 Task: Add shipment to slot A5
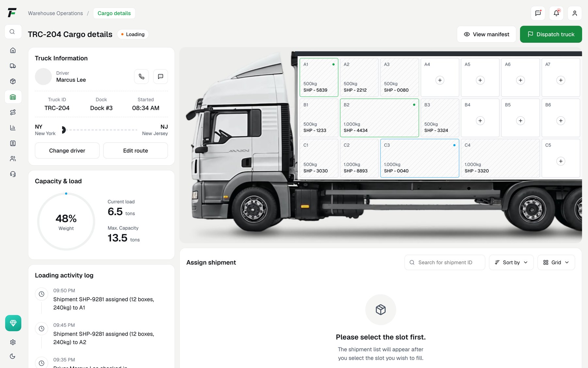[480, 80]
